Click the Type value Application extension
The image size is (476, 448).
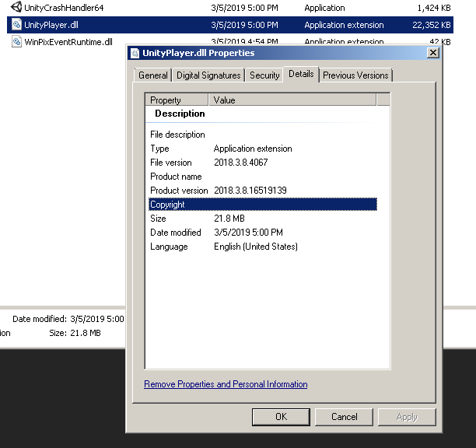pos(253,149)
